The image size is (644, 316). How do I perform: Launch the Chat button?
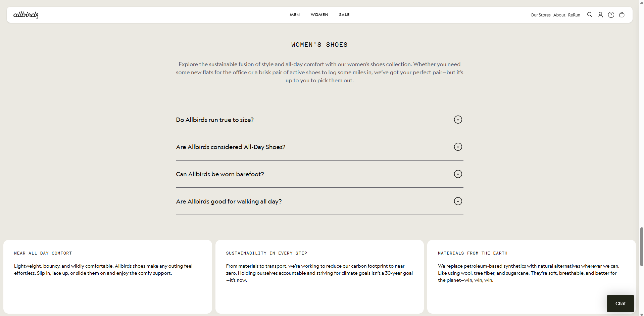pyautogui.click(x=620, y=304)
